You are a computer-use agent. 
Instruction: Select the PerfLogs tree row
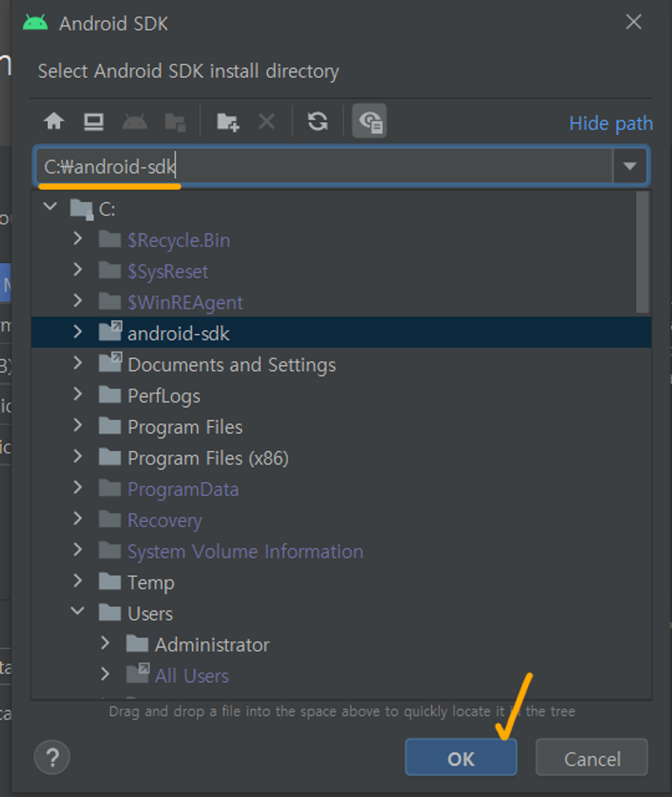(341, 395)
